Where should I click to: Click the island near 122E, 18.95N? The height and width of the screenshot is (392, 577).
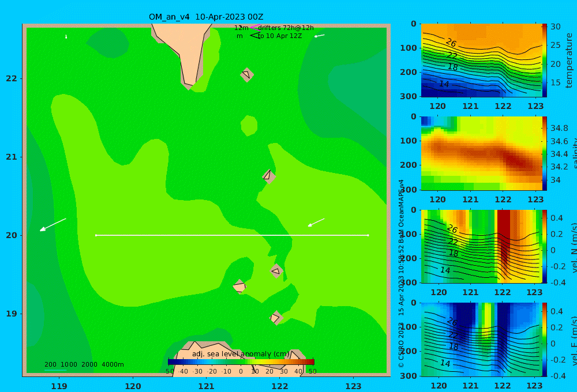tap(276, 318)
